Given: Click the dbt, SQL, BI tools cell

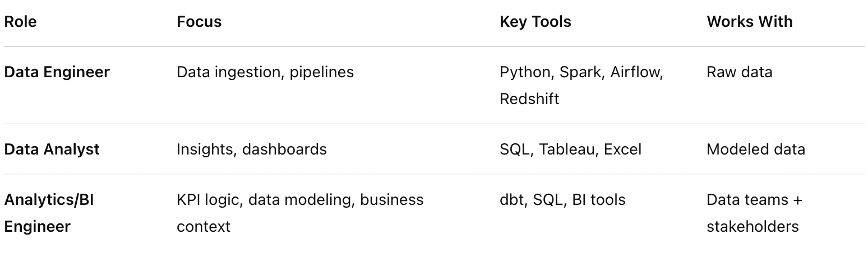Looking at the screenshot, I should tap(562, 200).
